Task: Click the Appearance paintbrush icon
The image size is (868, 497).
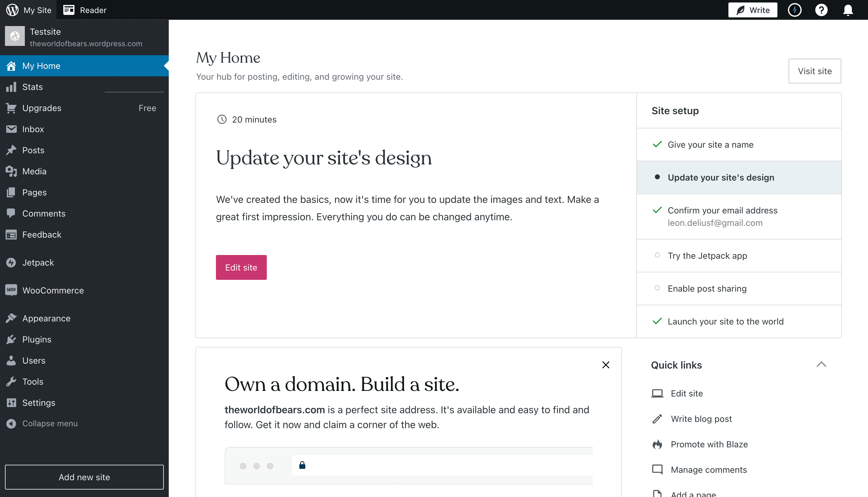Action: click(x=11, y=318)
